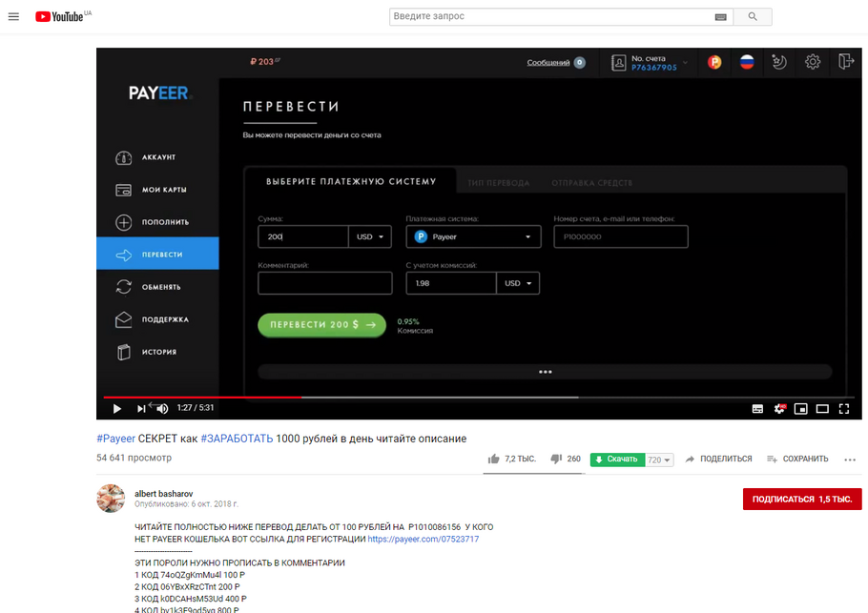Open albert basharov channel avatar
This screenshot has height=613, width=868.
tap(111, 499)
